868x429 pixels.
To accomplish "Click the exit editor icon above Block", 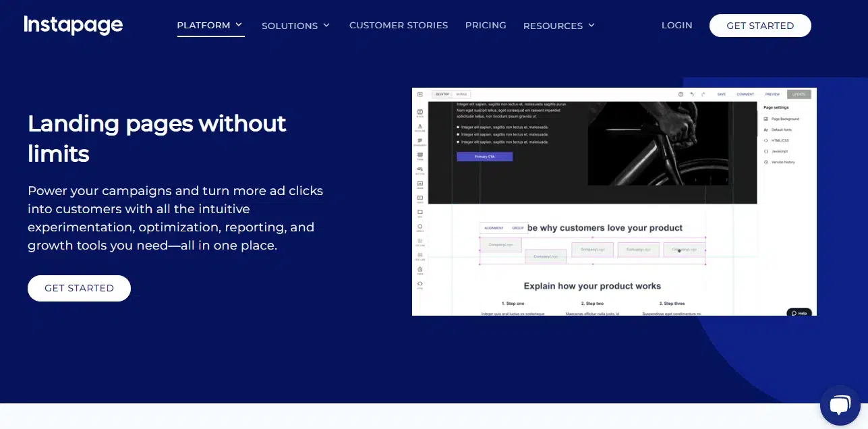I will (x=419, y=94).
